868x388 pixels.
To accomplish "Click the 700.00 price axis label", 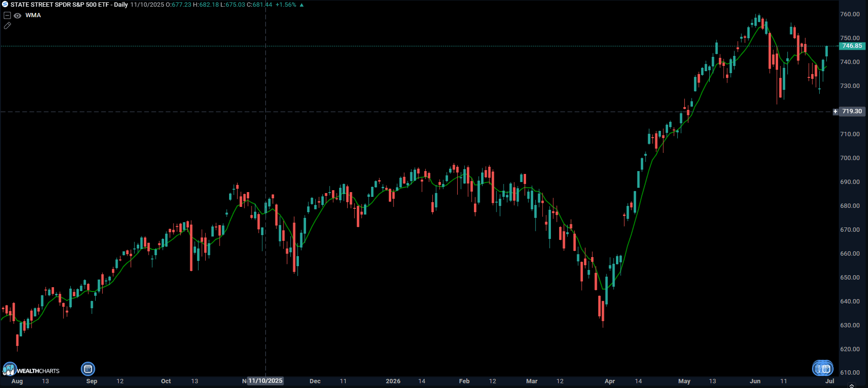I will (x=850, y=158).
